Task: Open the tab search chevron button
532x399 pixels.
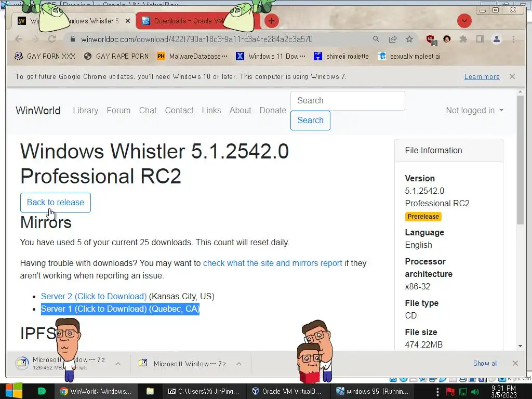Action: coord(464,21)
